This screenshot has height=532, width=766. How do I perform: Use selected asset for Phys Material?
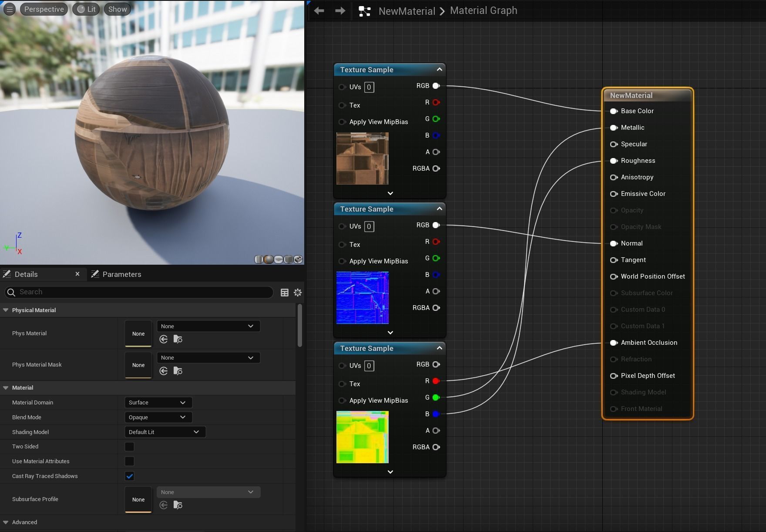pos(164,339)
